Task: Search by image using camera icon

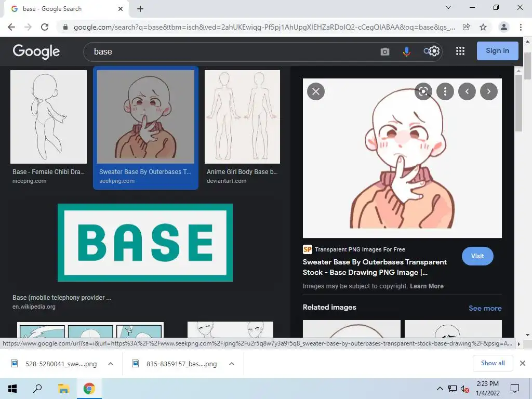Action: pos(385,51)
